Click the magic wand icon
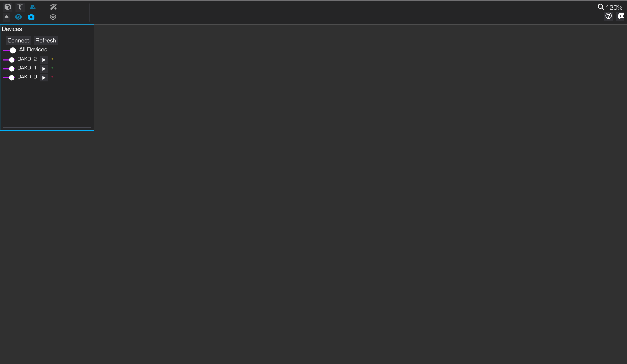This screenshot has height=364, width=627. [x=53, y=7]
